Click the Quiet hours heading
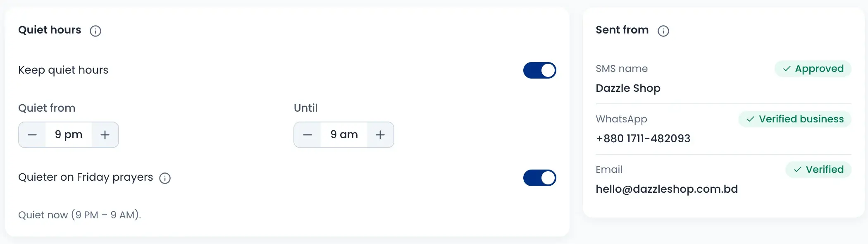Viewport: 868px width, 244px height. (50, 30)
